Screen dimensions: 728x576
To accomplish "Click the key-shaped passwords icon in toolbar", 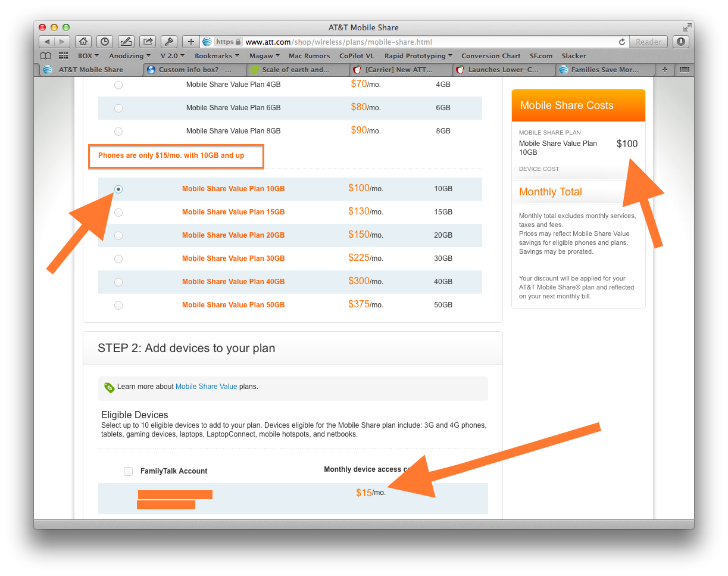I will (168, 42).
